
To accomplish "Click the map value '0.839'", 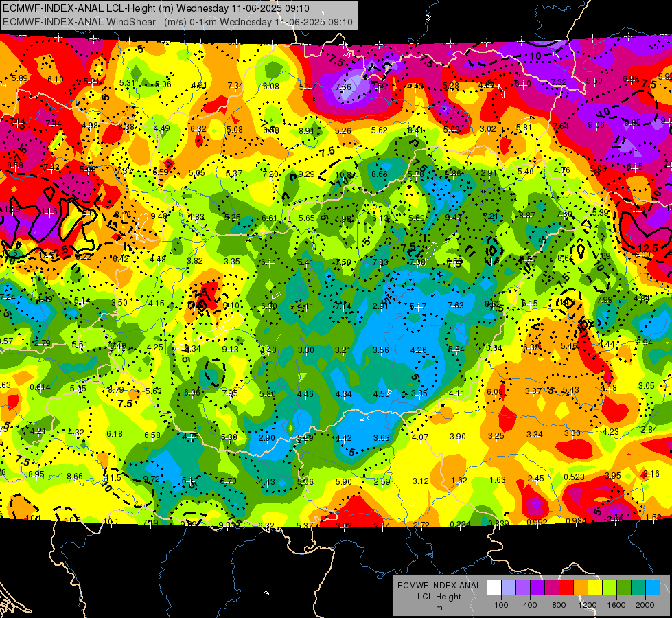I will tap(498, 523).
